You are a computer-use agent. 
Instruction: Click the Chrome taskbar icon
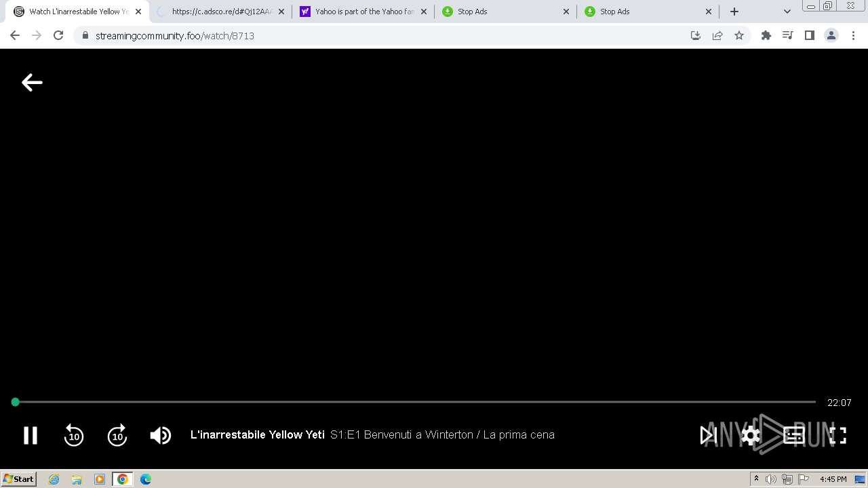pyautogui.click(x=123, y=479)
